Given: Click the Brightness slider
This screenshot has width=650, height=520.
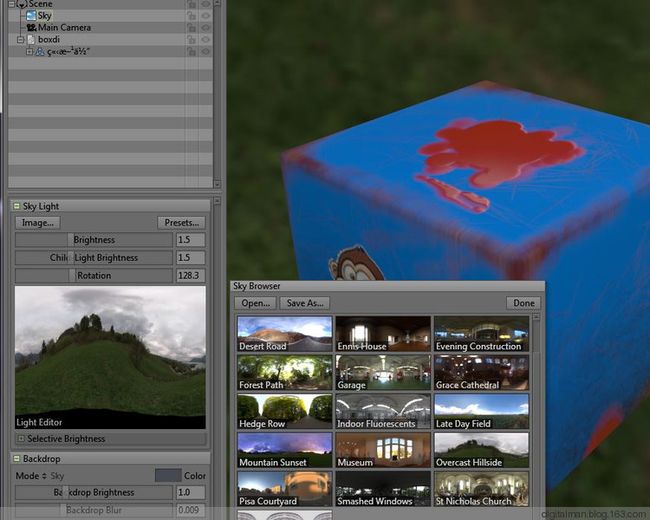Looking at the screenshot, I should point(94,240).
